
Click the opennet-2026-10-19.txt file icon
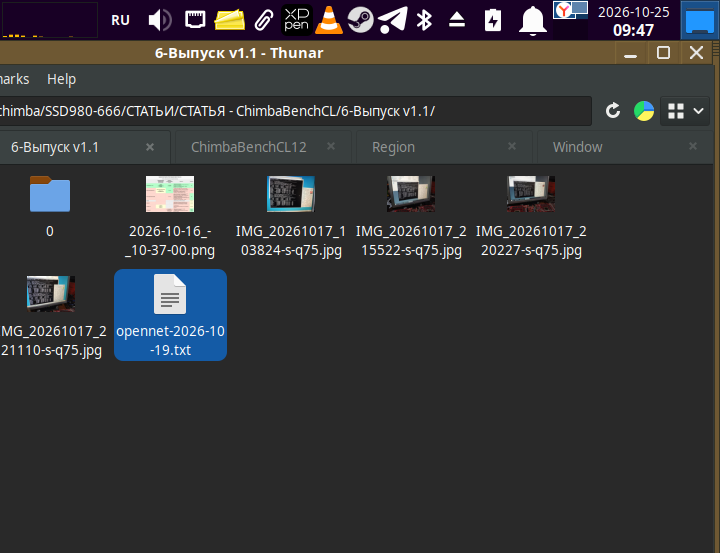point(170,294)
